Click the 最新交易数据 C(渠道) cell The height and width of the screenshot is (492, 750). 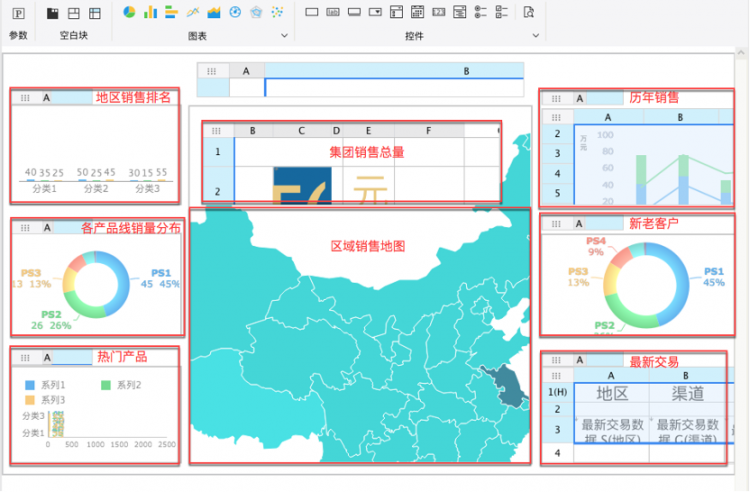click(x=687, y=430)
